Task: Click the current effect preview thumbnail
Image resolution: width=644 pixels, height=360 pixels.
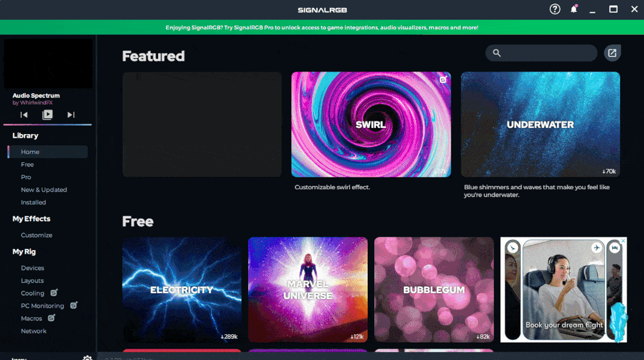Action: pyautogui.click(x=48, y=64)
